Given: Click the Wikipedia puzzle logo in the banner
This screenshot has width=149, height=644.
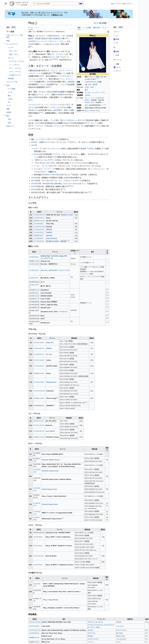Looking at the screenshot, I should tap(11, 14).
